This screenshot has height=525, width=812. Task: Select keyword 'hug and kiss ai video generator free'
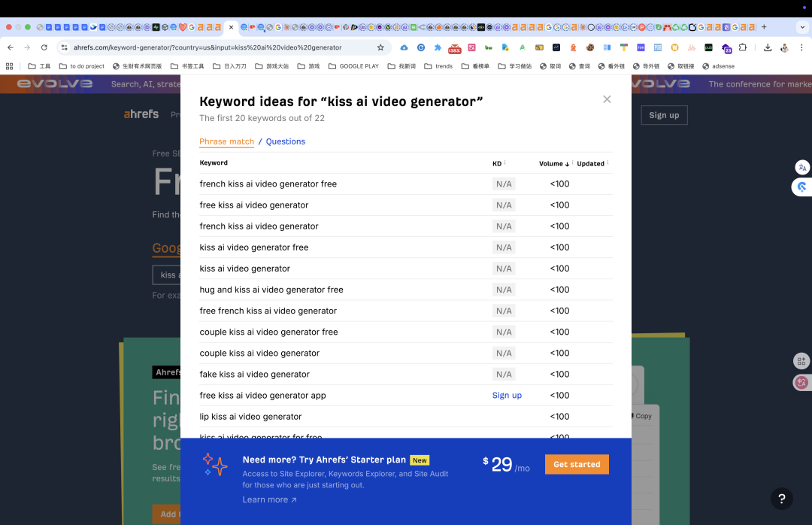coord(271,290)
